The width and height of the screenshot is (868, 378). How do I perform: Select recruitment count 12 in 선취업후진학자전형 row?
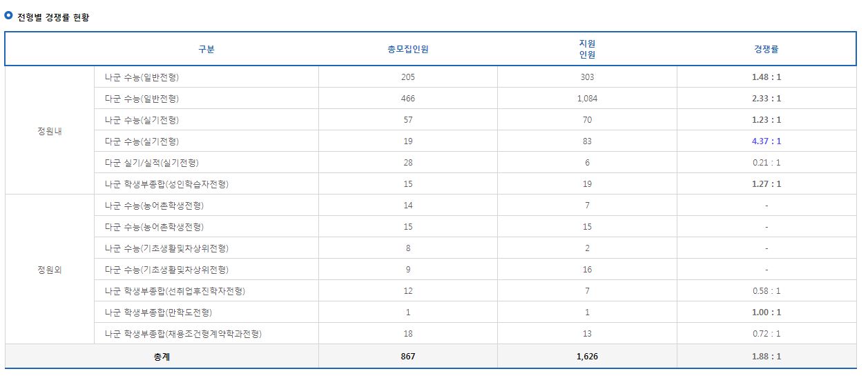coord(408,291)
